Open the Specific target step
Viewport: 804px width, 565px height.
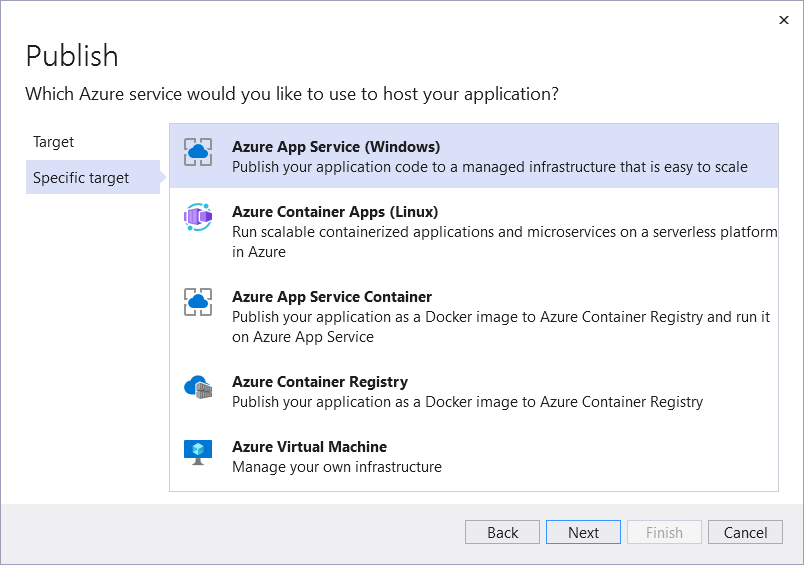(x=93, y=177)
